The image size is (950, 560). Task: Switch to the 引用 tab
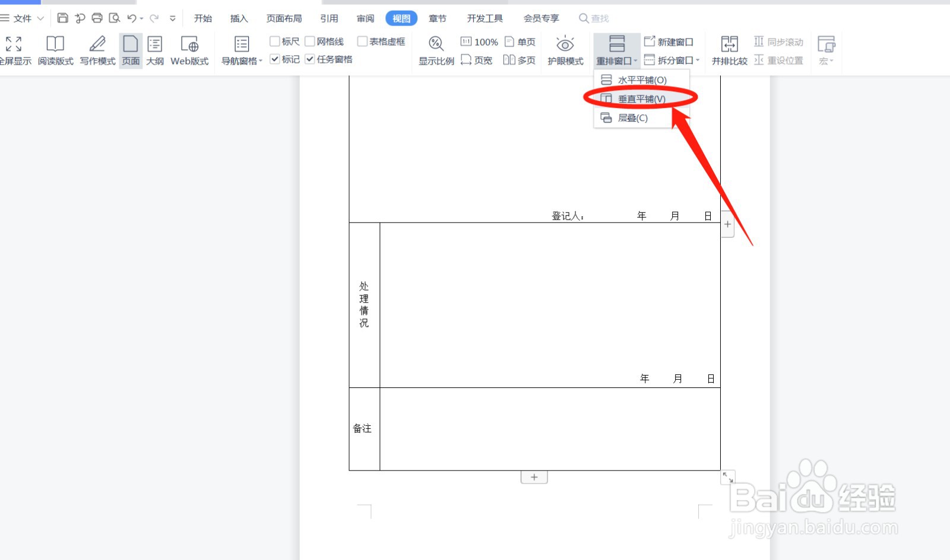pyautogui.click(x=329, y=18)
